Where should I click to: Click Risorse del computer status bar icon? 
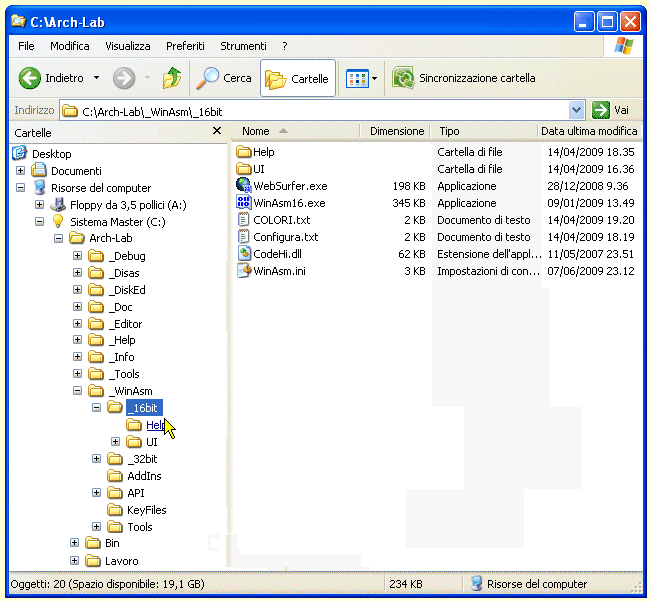476,584
